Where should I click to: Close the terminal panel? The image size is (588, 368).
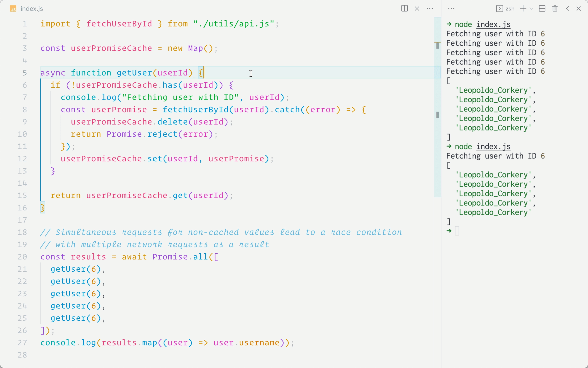coord(579,9)
